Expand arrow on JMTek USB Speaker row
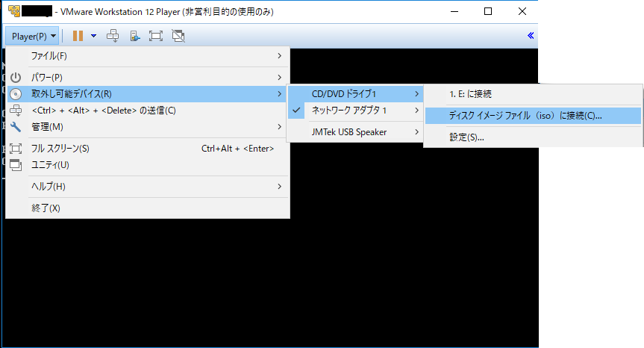Image resolution: width=644 pixels, height=348 pixels. click(x=416, y=132)
